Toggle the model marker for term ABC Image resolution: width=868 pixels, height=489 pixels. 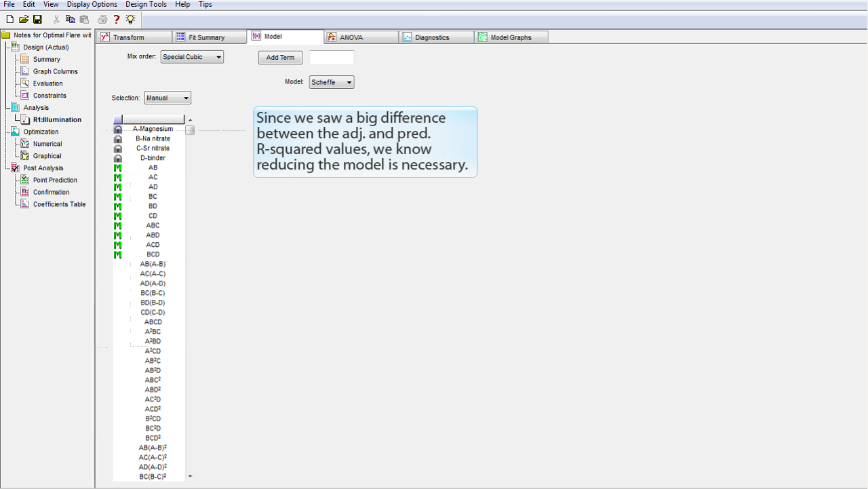[117, 225]
